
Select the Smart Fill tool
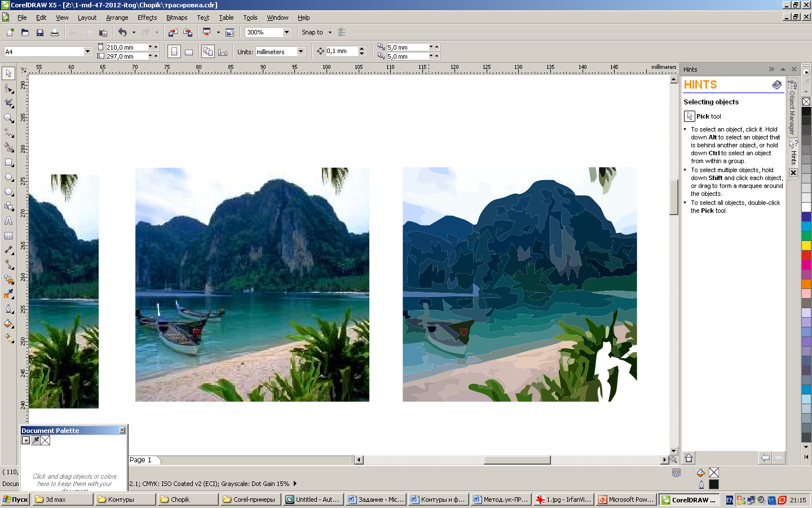click(8, 147)
